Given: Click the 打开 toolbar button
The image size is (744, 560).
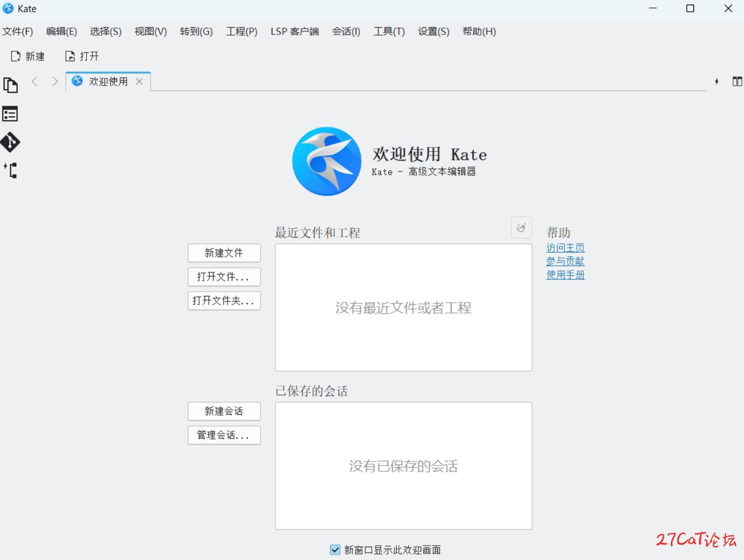Looking at the screenshot, I should [x=82, y=56].
